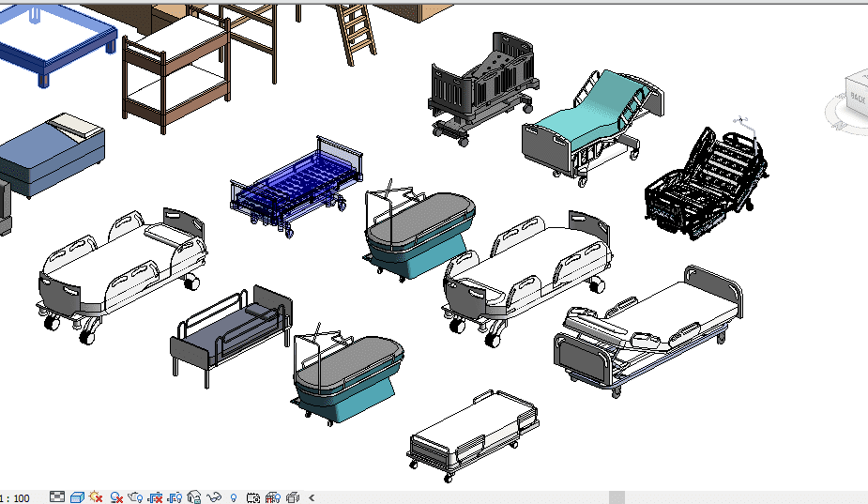Toggle Shadows on in view bar
Screen dimensions: 868x504
(116, 497)
